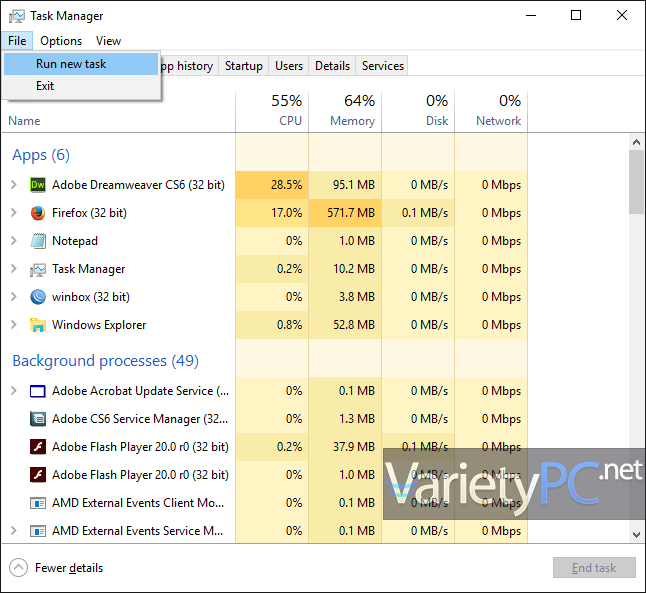Click the Adobe Acrobat Update Service icon
The width and height of the screenshot is (646, 593).
pyautogui.click(x=38, y=391)
